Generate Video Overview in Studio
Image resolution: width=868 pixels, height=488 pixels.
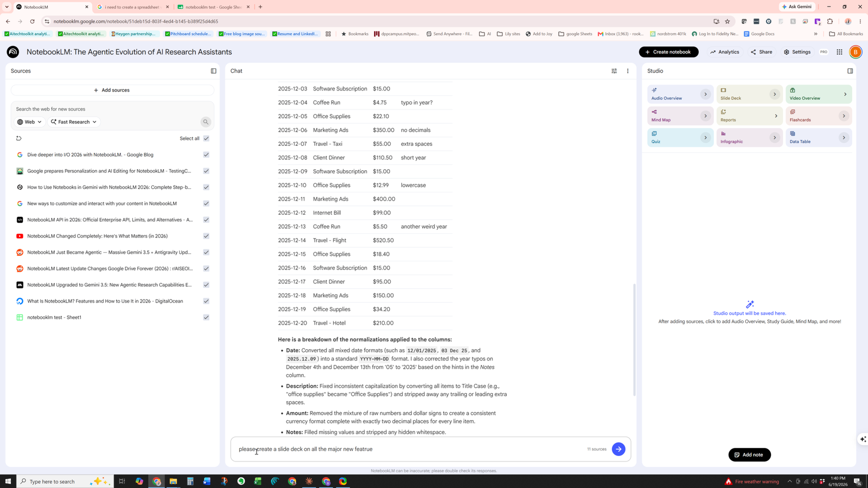pyautogui.click(x=819, y=94)
